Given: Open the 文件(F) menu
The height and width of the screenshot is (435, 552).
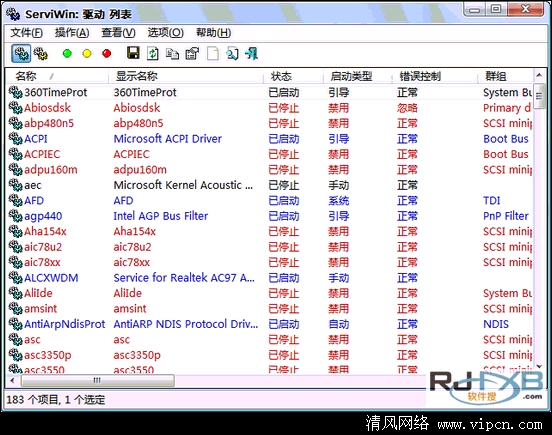Looking at the screenshot, I should (x=26, y=33).
